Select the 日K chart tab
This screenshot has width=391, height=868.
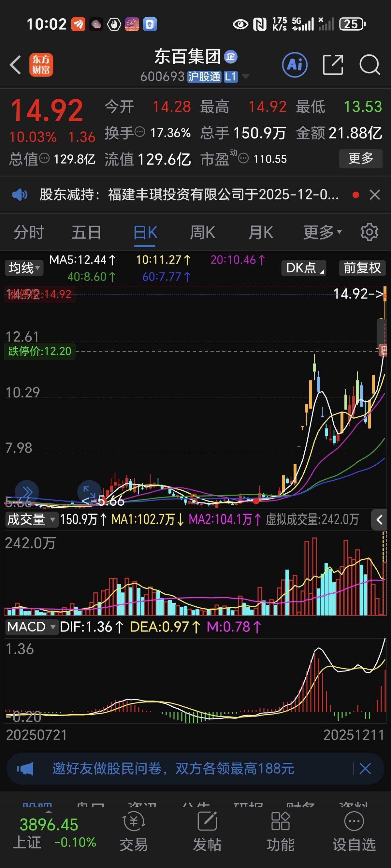[x=145, y=233]
